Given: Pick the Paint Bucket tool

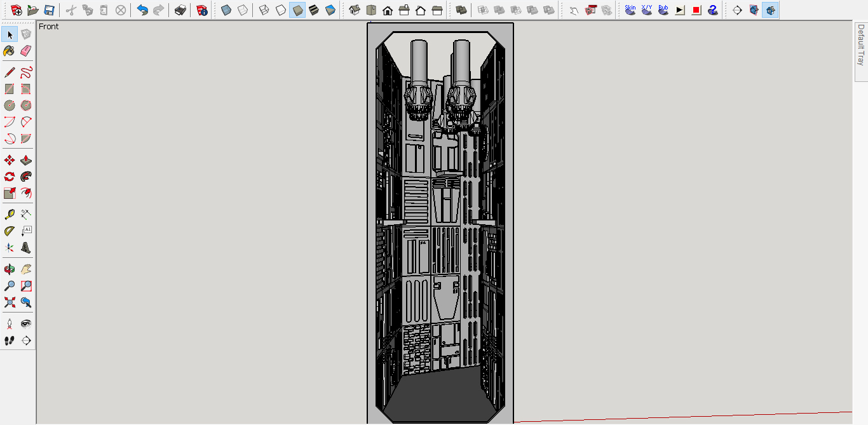Looking at the screenshot, I should point(10,51).
